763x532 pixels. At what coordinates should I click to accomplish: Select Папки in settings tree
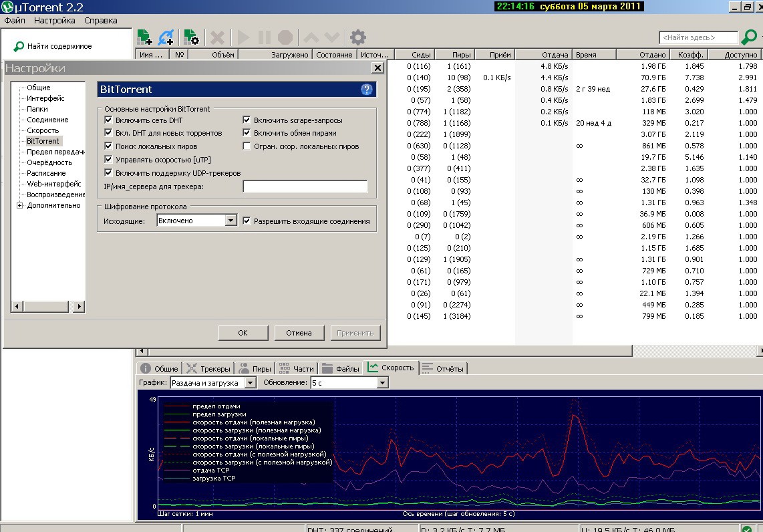37,109
